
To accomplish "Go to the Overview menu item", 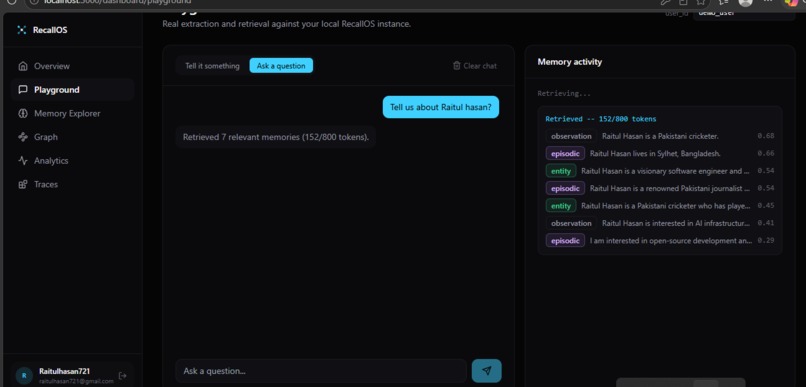I will click(x=72, y=66).
